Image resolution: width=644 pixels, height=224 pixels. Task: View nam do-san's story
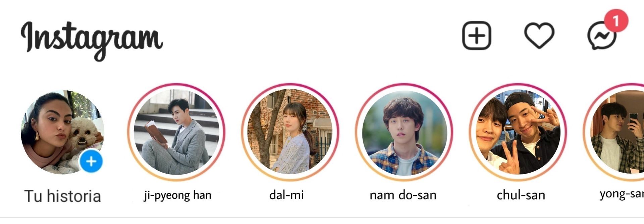[x=404, y=132]
